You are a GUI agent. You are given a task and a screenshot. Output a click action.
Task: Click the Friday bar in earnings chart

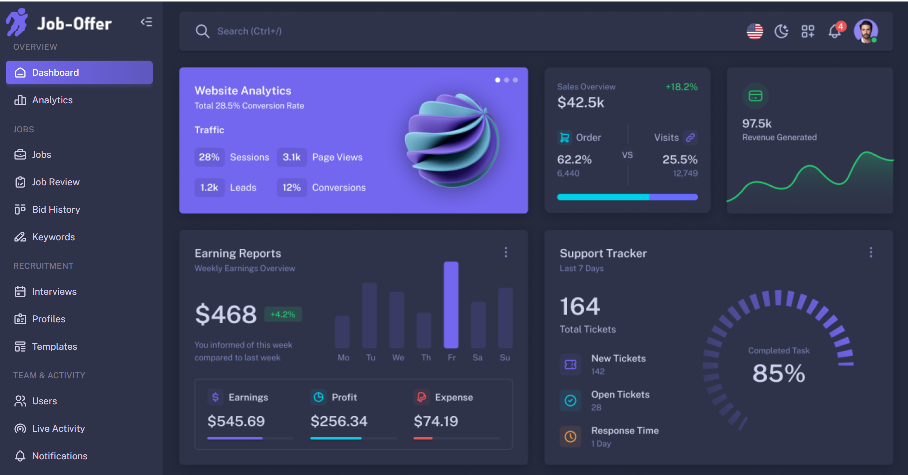click(x=451, y=305)
